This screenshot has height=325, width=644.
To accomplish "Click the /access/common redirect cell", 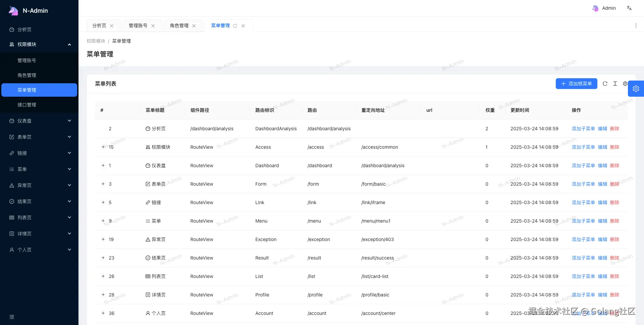I will click(380, 147).
